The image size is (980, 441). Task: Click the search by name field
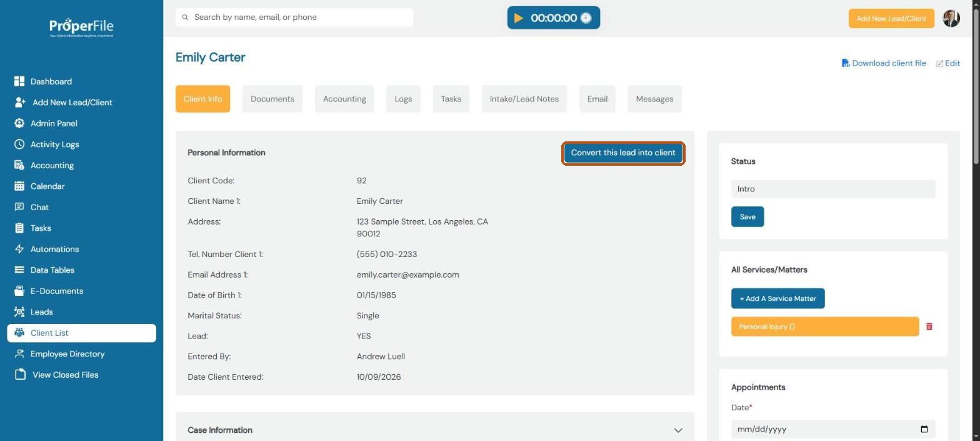pos(294,18)
